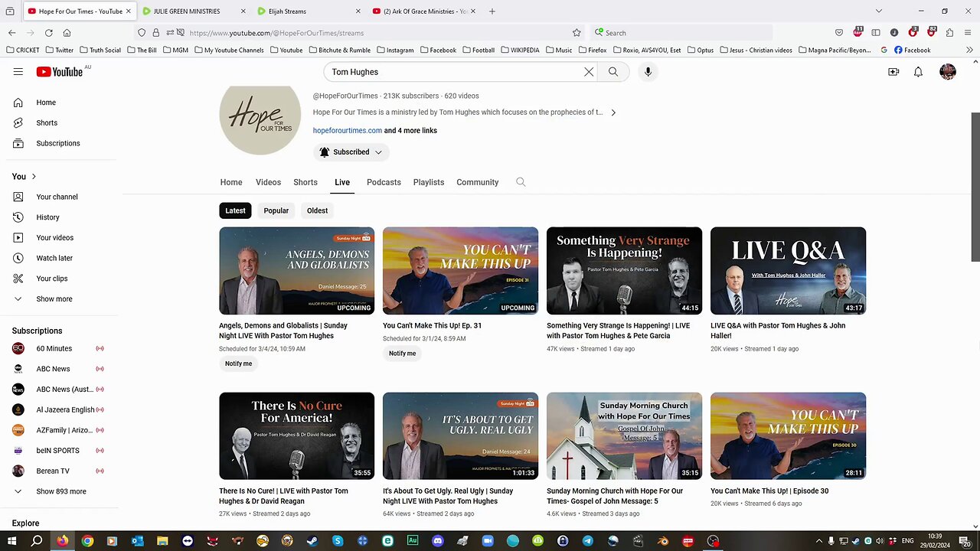Click the YouTube search magnifier button
This screenshot has width=980, height=551.
pos(613,72)
